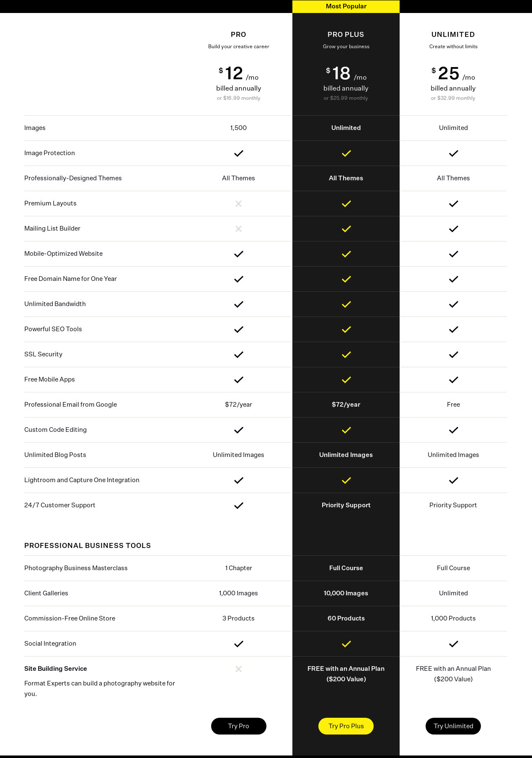Screen dimensions: 532x758
Task: Click the Images row showing 1,500
Action: (238, 128)
